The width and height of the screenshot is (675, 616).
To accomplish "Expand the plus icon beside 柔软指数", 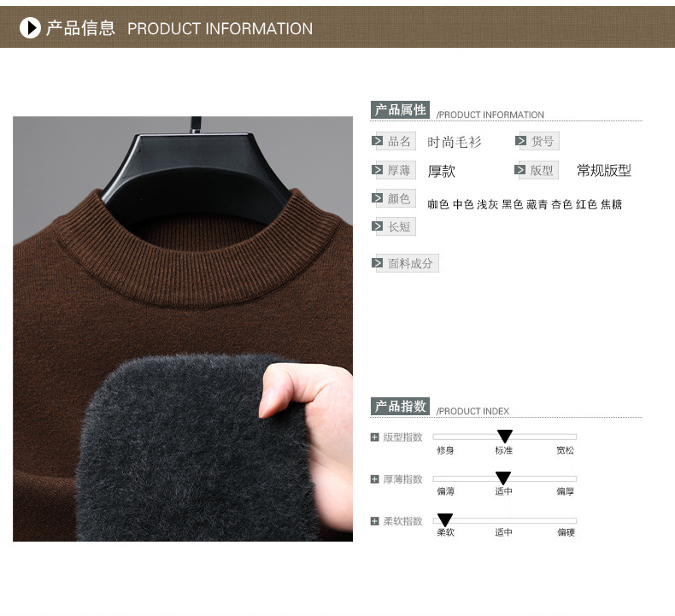I will point(374,521).
